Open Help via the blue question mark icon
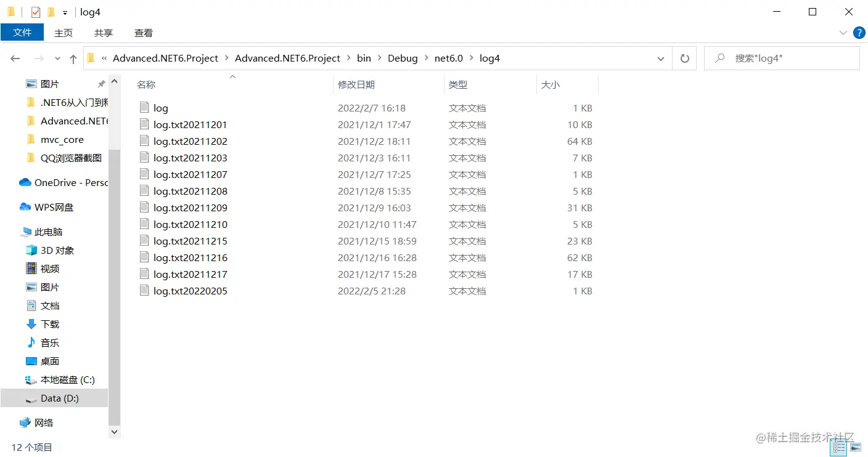This screenshot has width=868, height=457. 859,33
